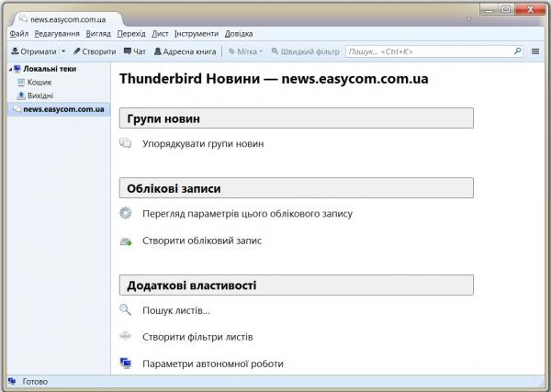The image size is (551, 392).
Task: Click the online status icon in status bar
Action: click(12, 381)
